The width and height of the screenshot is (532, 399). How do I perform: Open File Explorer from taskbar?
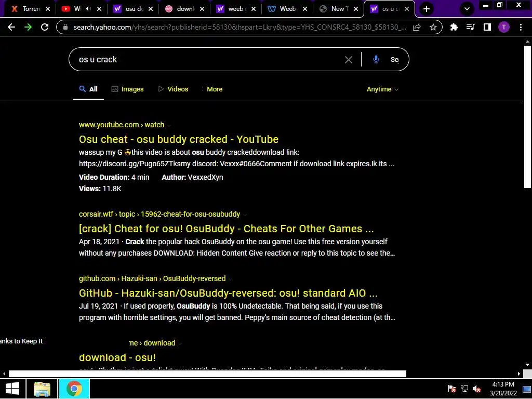pyautogui.click(x=42, y=389)
